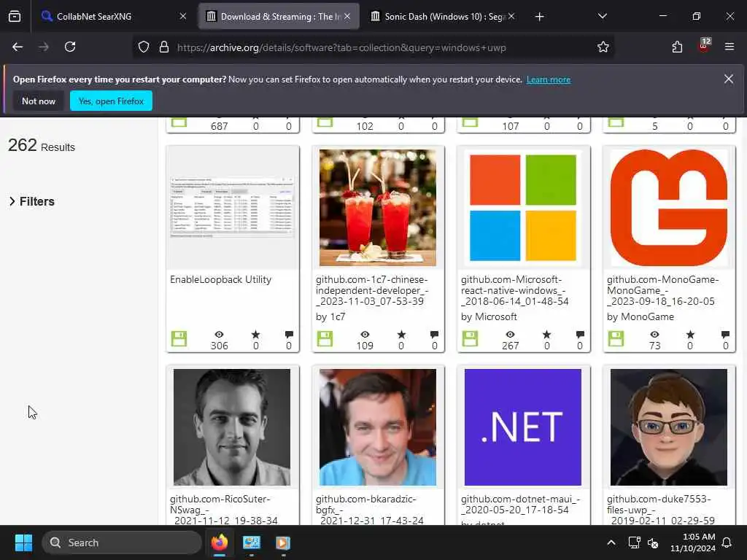Open github.com-RicoSuter-NSwag title link
This screenshot has width=747, height=560.
coord(224,510)
